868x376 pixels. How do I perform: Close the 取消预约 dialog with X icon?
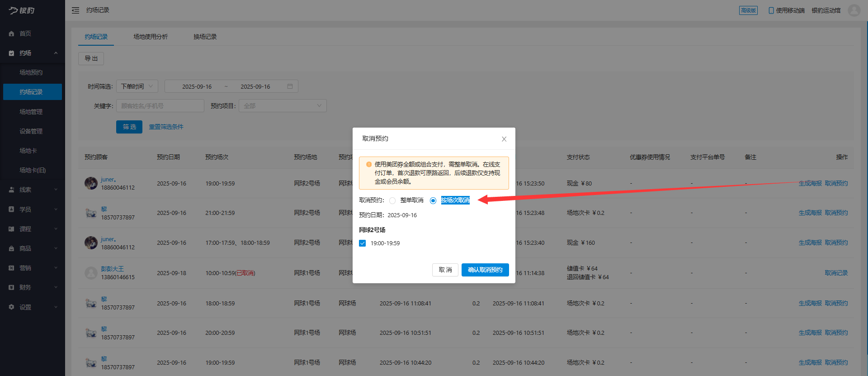click(x=504, y=139)
